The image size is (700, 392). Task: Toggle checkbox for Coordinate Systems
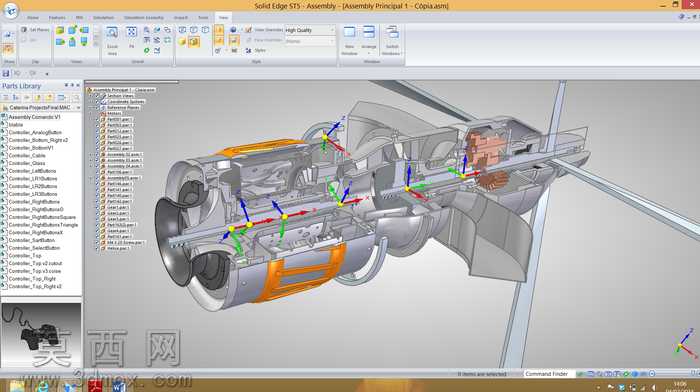(97, 101)
